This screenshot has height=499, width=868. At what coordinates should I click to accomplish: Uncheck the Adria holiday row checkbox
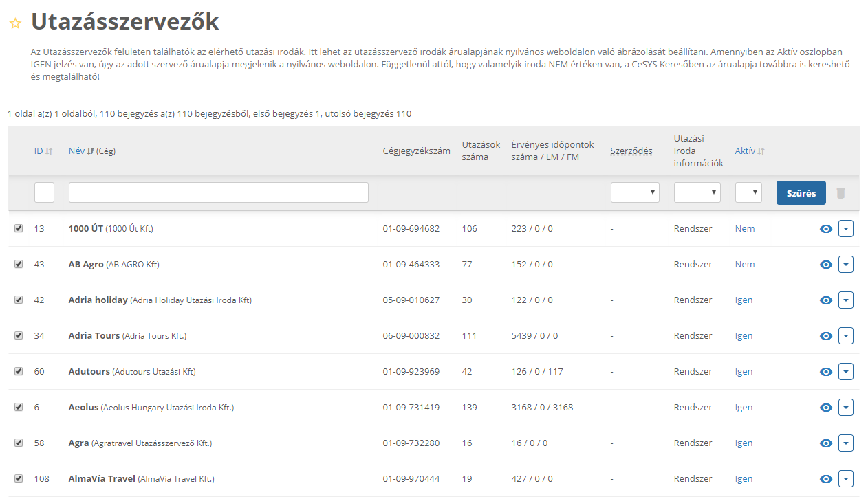point(19,300)
